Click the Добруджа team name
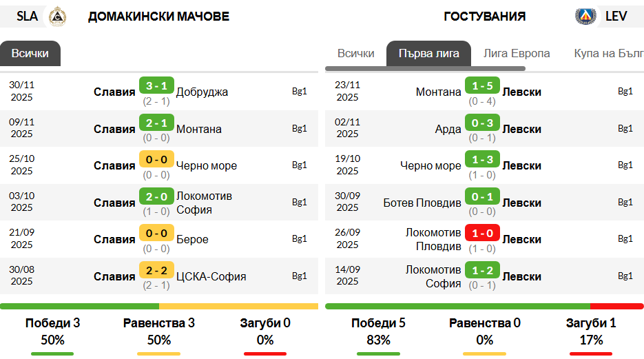644x359 pixels. pos(202,92)
